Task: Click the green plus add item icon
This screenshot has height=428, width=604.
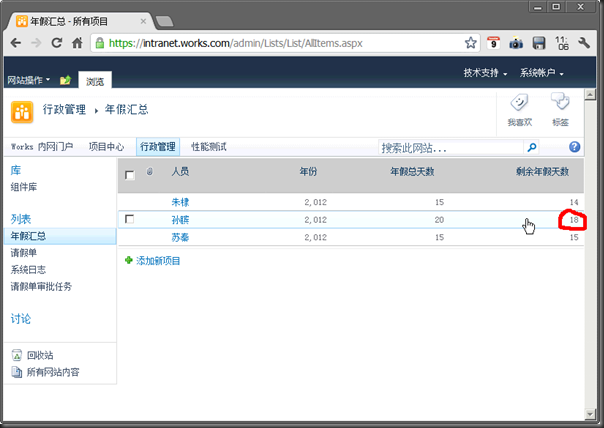Action: coord(128,260)
